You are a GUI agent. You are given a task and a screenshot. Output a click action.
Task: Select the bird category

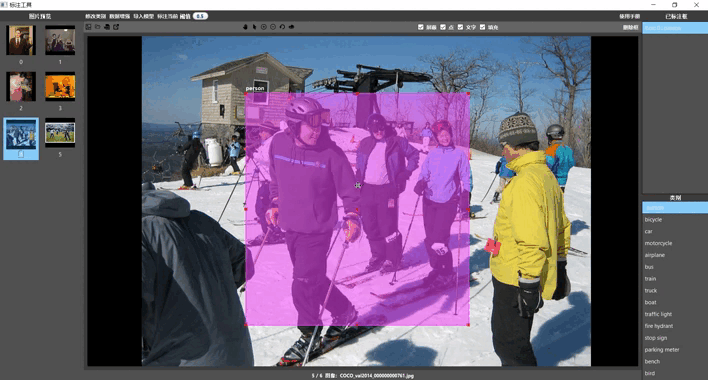click(x=675, y=373)
